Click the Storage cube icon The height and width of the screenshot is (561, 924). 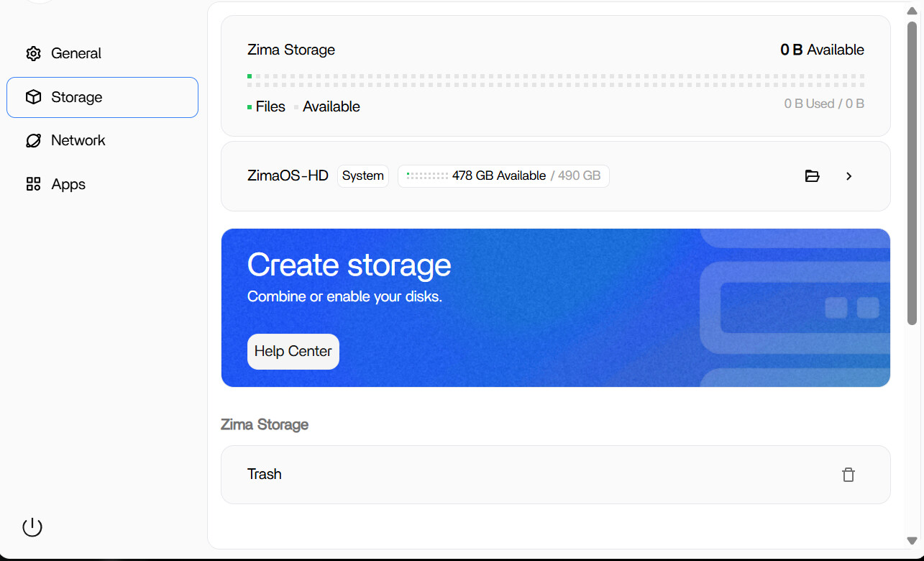click(33, 97)
